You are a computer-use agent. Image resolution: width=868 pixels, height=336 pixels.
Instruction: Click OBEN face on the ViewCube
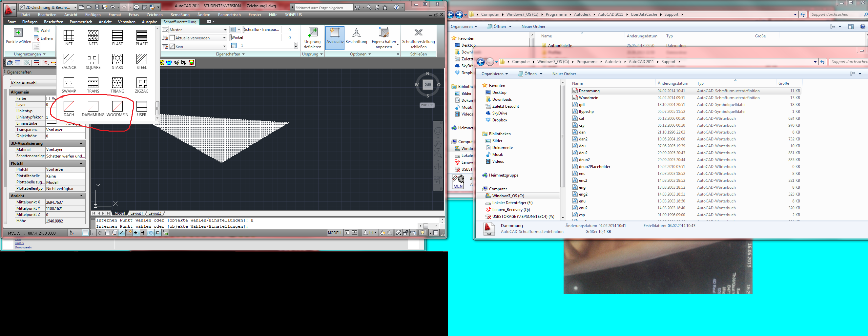click(427, 85)
